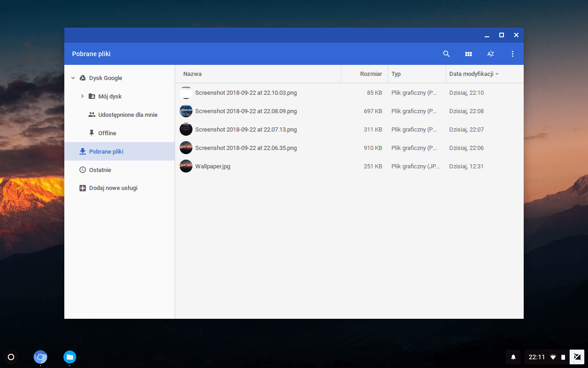Select Pobrane pliki in sidebar
The image size is (588, 368).
click(x=119, y=151)
